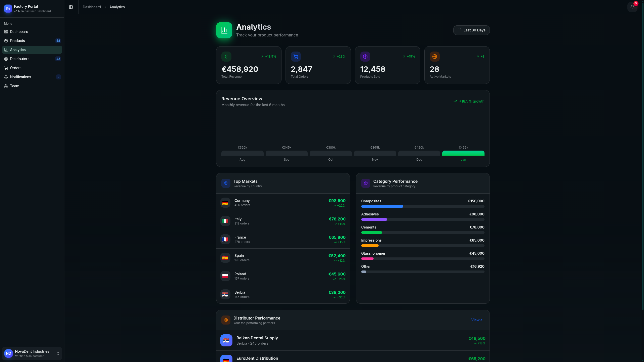Screen dimensions: 644x362
Task: Toggle the sidebar panel icon
Action: click(x=71, y=7)
